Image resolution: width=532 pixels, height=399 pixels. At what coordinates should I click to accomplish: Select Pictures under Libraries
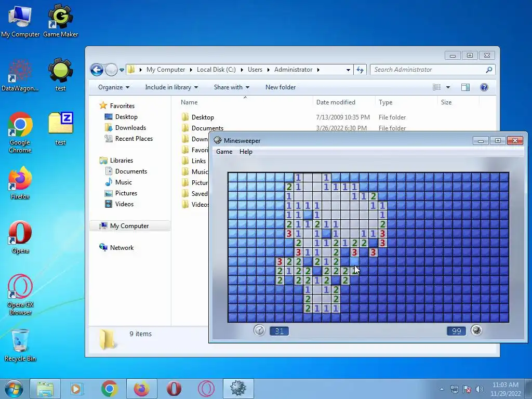point(121,193)
